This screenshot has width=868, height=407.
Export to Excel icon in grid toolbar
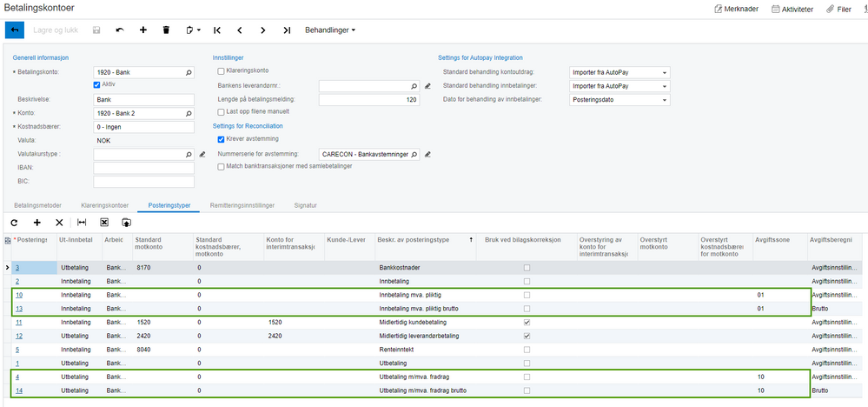[104, 222]
